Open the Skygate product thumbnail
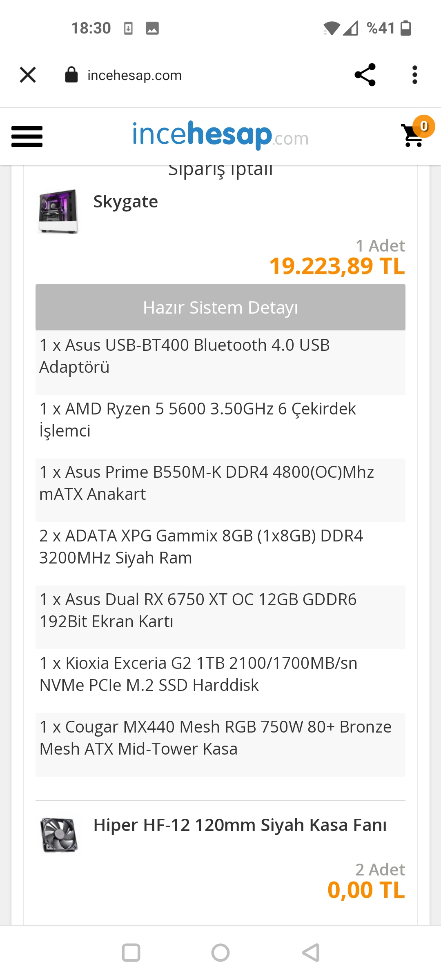 coord(58,211)
